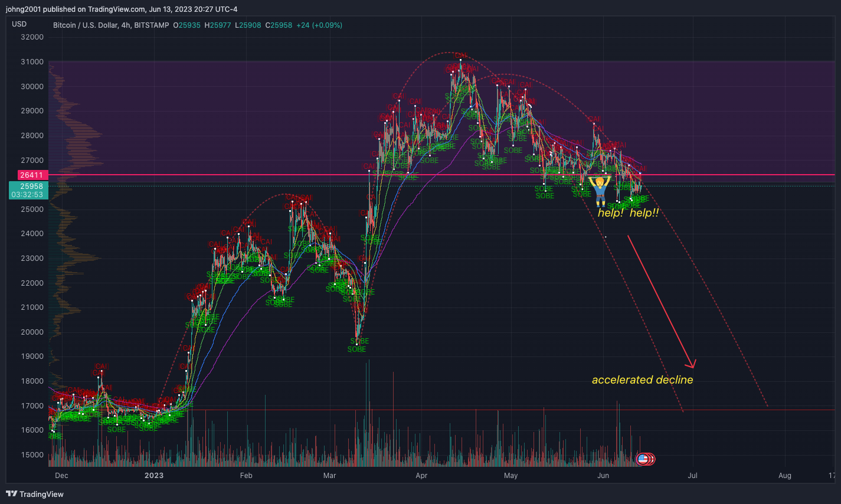Click the 30000 price axis label

tap(32, 86)
